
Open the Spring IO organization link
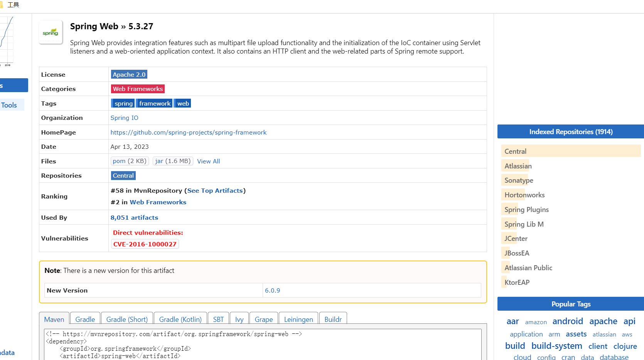(124, 118)
